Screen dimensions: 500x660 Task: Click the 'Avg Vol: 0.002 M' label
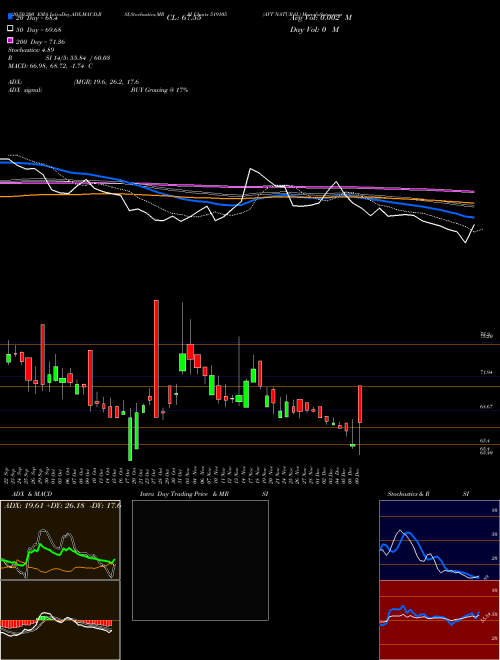(x=321, y=18)
